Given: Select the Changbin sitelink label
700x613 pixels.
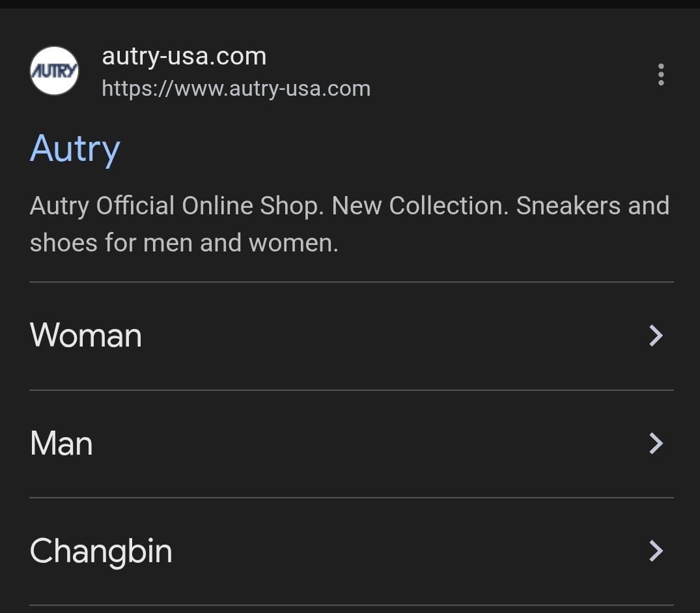Looking at the screenshot, I should click(x=101, y=551).
